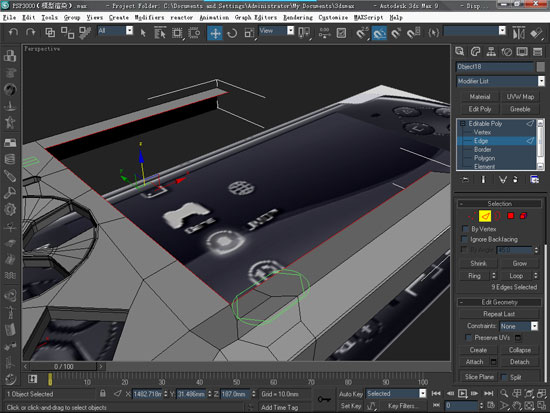
Task: Enable the Ignore Backfacing checkbox
Action: 465,239
